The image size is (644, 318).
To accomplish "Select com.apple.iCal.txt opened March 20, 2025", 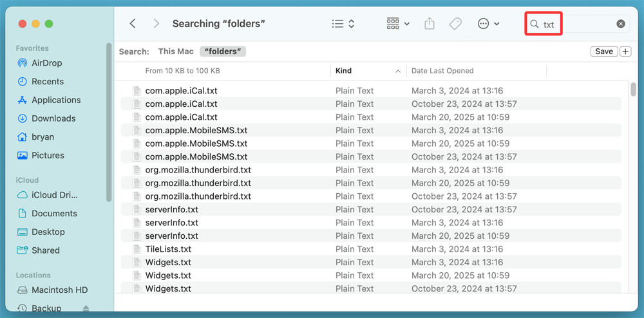I will coord(371,117).
